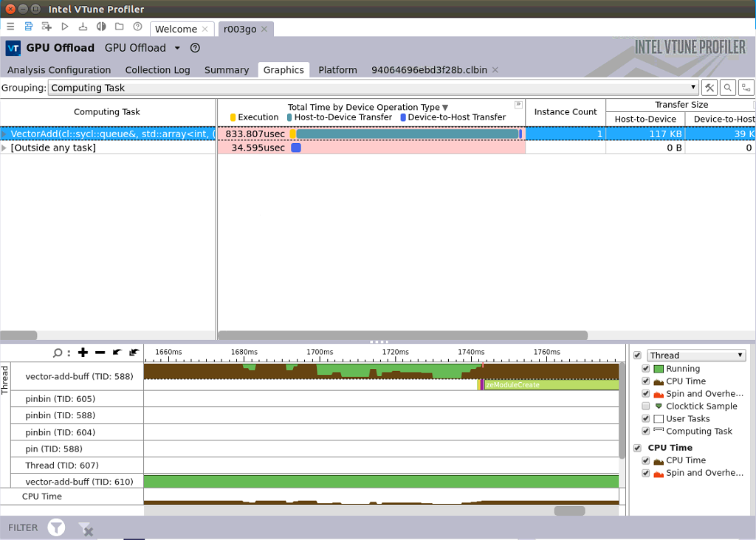The image size is (756, 540).
Task: Click the zeModuleCreate task bar in timeline
Action: click(x=551, y=385)
